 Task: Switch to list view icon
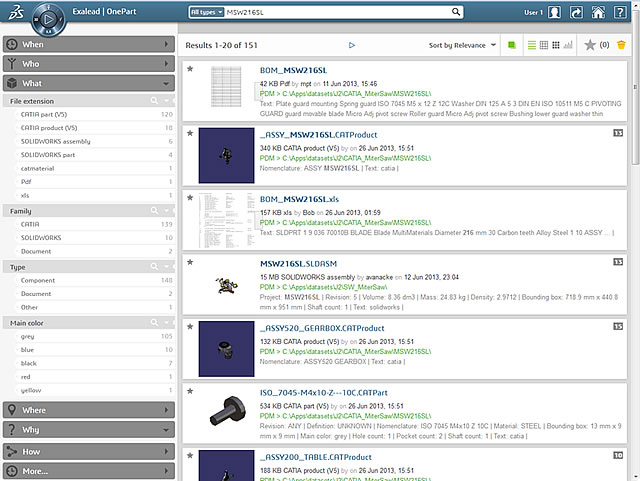531,45
